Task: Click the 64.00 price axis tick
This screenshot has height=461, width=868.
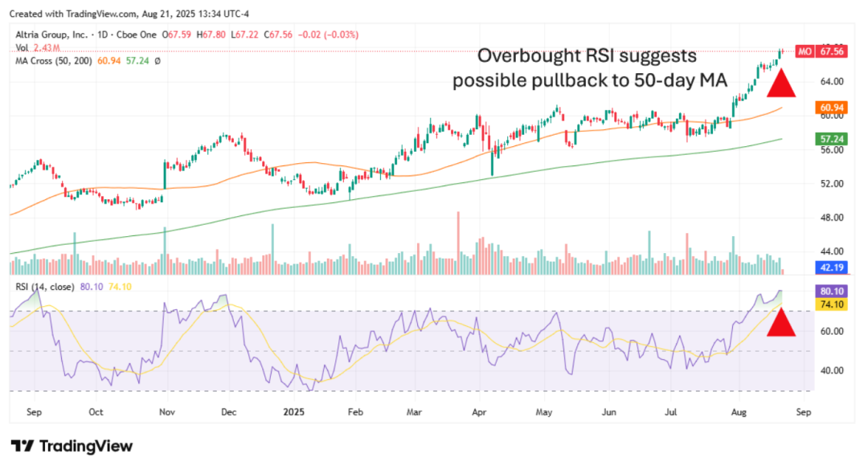Action: point(832,81)
